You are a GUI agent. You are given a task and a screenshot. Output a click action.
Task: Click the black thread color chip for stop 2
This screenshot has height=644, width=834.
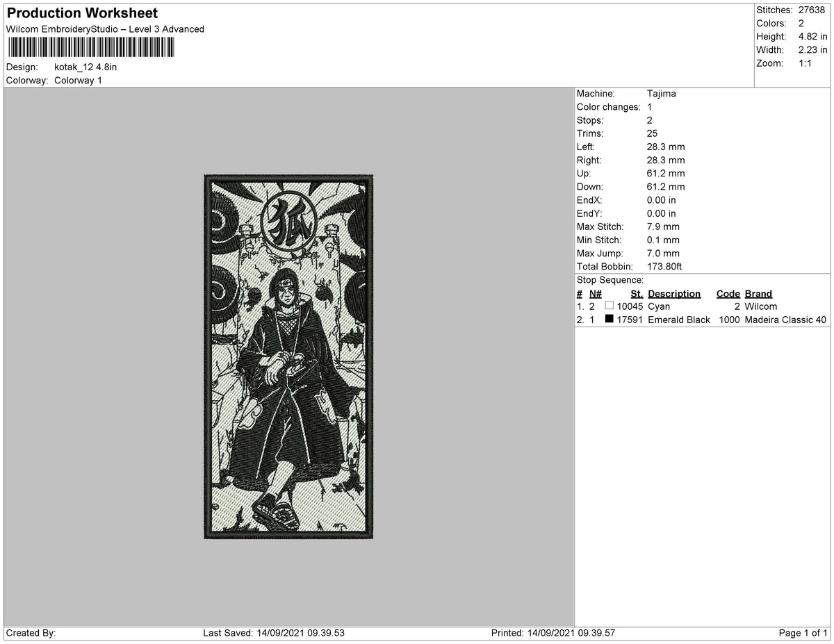(x=610, y=320)
